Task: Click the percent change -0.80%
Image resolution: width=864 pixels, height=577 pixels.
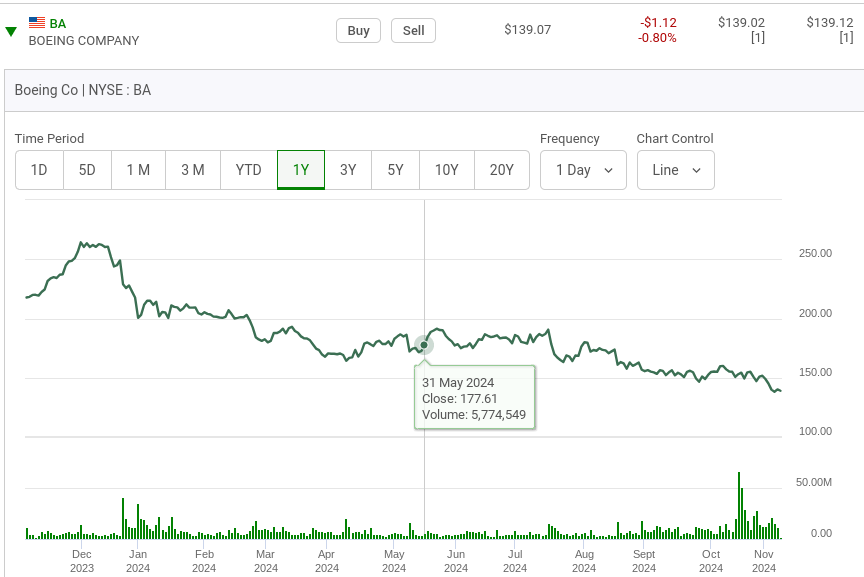Action: point(657,38)
